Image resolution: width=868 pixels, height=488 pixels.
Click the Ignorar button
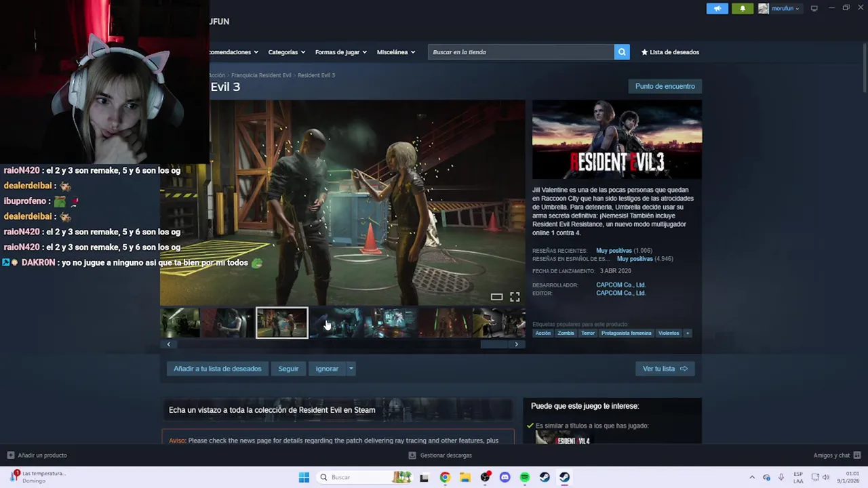[x=327, y=369]
